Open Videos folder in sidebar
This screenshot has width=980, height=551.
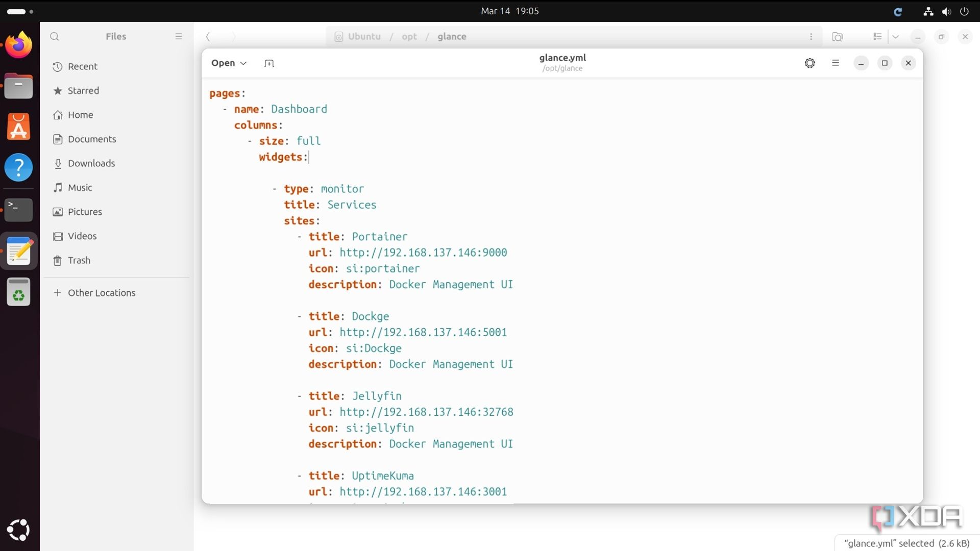tap(116, 236)
